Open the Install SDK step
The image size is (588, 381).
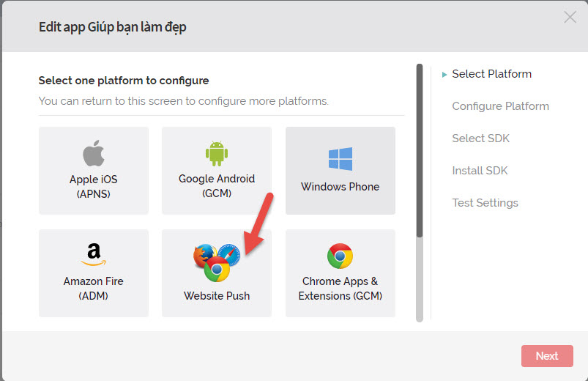point(480,171)
